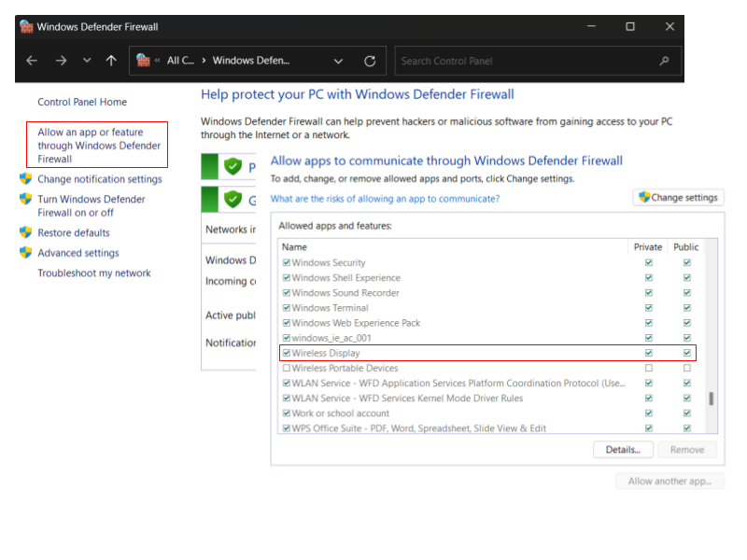Click the Change settings button

pos(678,198)
